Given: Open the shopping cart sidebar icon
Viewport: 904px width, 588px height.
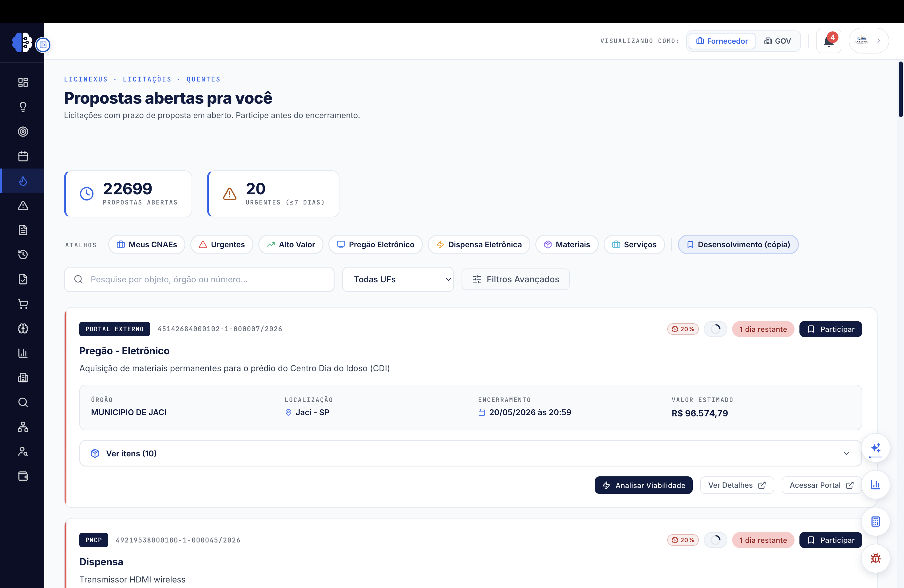Looking at the screenshot, I should click(x=23, y=304).
